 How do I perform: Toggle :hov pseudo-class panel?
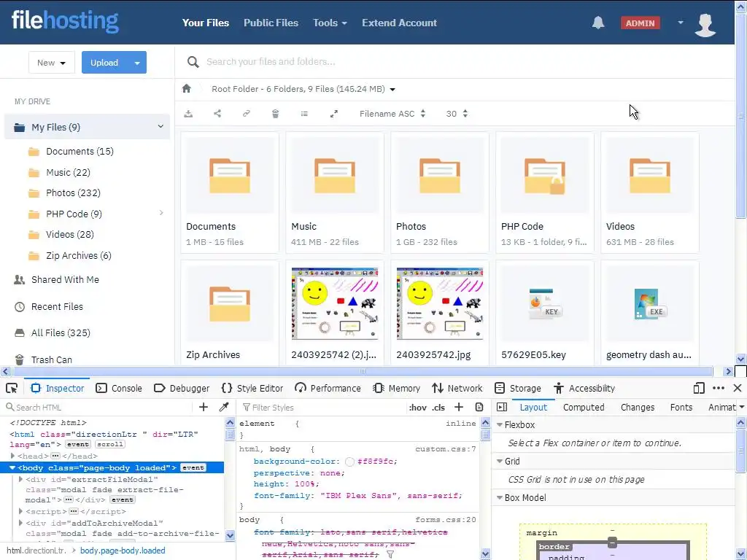pos(418,408)
